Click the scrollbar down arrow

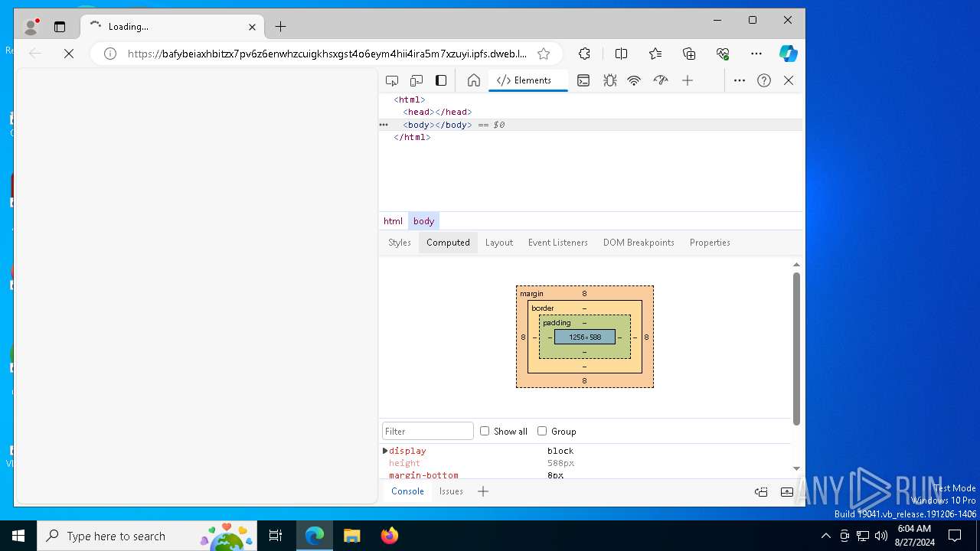(796, 468)
